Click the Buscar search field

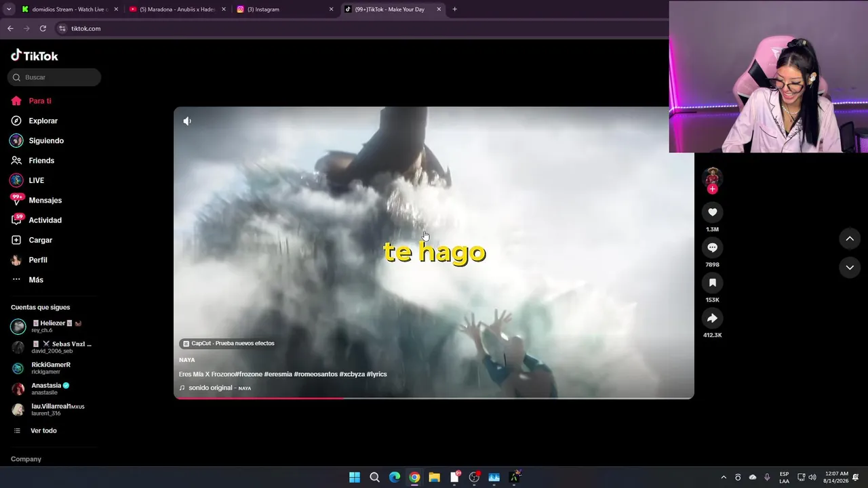click(54, 77)
